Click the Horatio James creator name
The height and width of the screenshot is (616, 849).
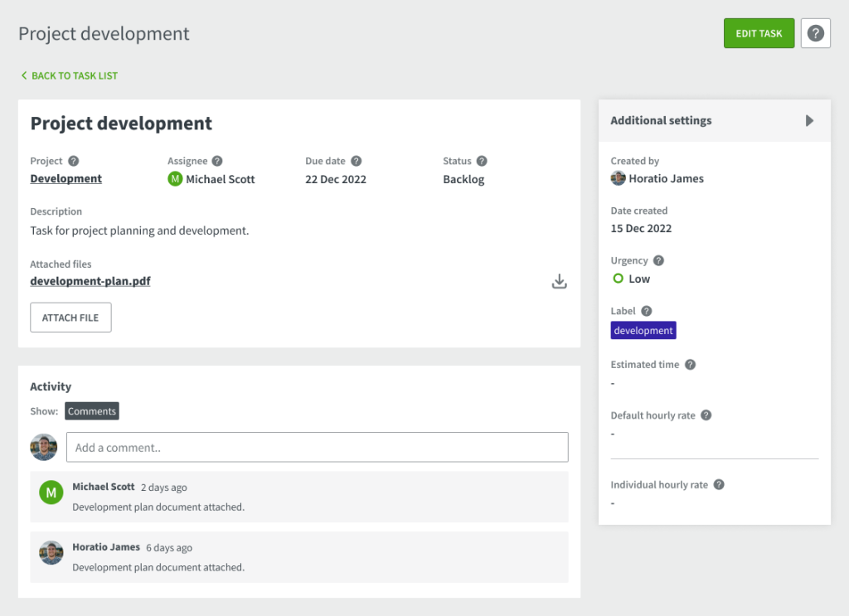point(666,178)
